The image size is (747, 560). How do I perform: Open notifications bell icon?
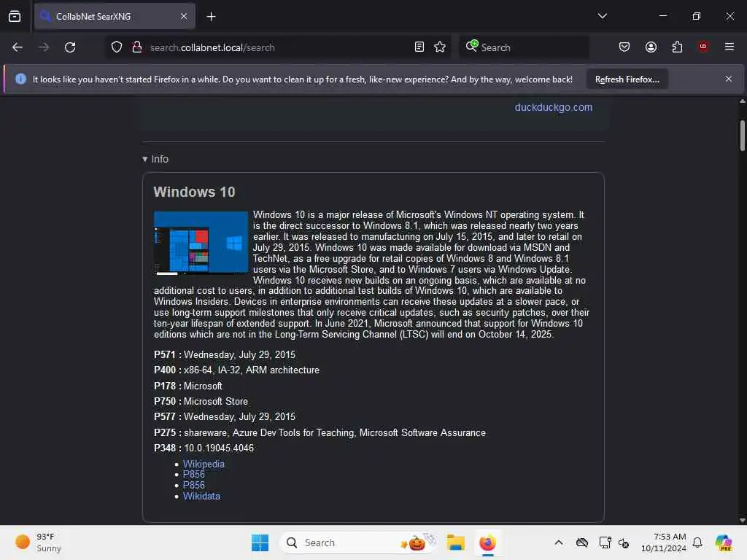click(697, 542)
